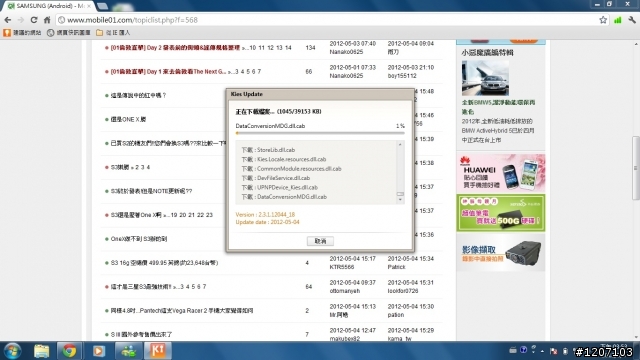Screen dimensions: 640x360
Task: Open user KTR5566 profile link
Action: point(342,267)
